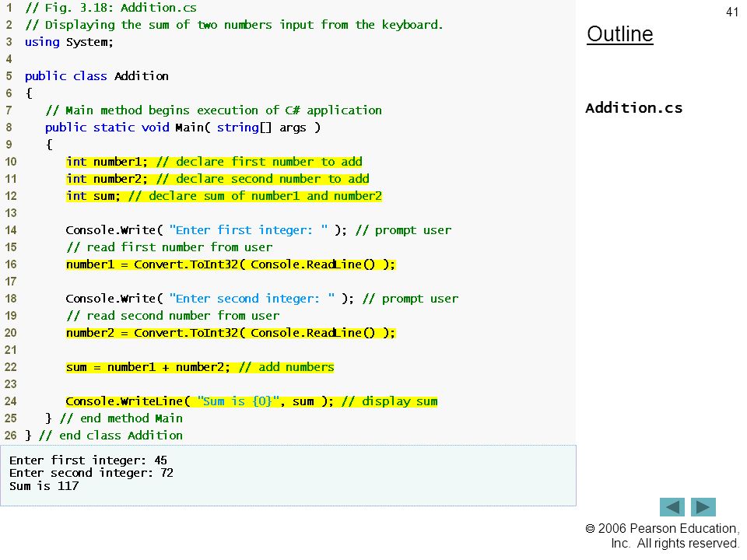The width and height of the screenshot is (747, 560).
Task: Open the Outline heading link
Action: [620, 34]
